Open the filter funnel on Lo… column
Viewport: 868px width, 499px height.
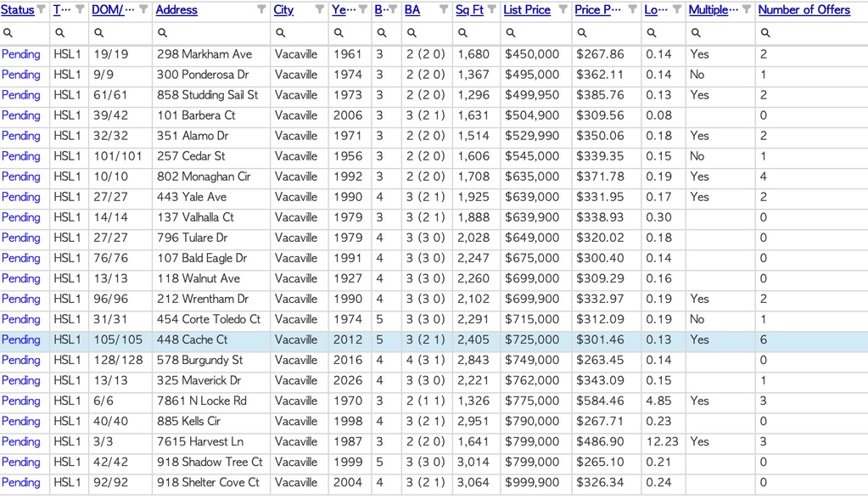click(x=677, y=9)
